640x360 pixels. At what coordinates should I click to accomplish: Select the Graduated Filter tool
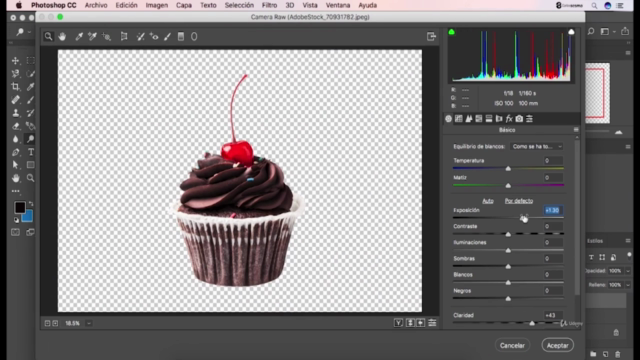coord(181,36)
